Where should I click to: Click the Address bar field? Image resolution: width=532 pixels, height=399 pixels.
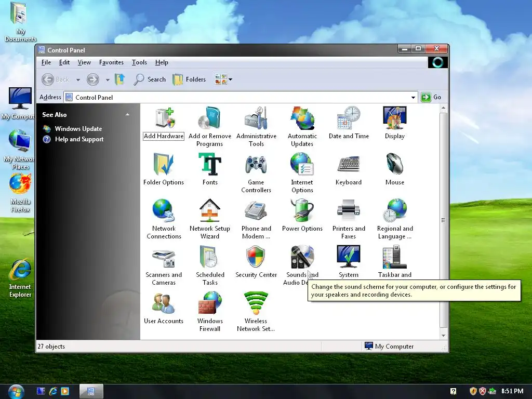point(241,97)
